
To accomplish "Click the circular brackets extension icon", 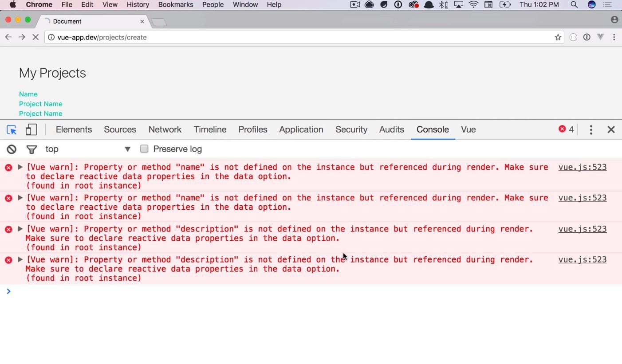I will pos(573,37).
